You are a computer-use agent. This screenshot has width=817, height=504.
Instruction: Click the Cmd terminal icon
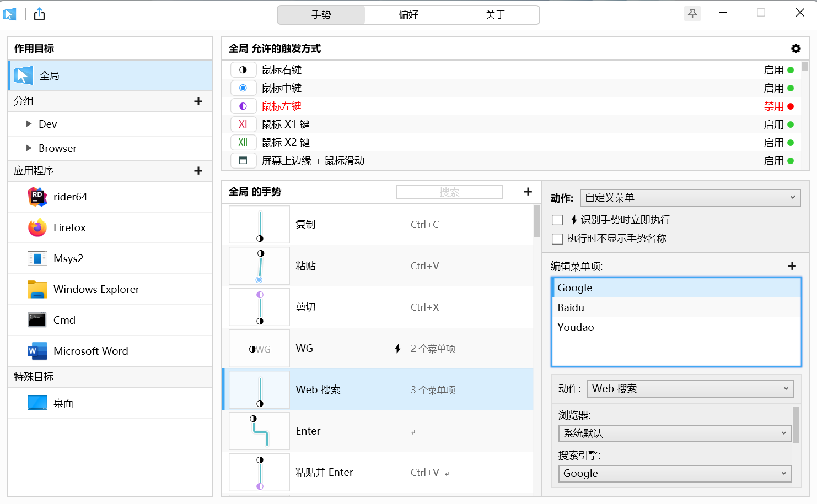37,320
